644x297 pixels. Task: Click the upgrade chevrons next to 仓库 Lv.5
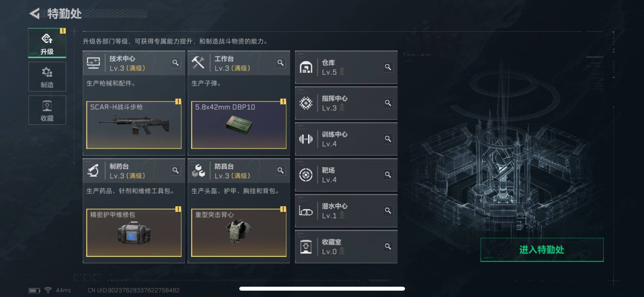coord(342,72)
